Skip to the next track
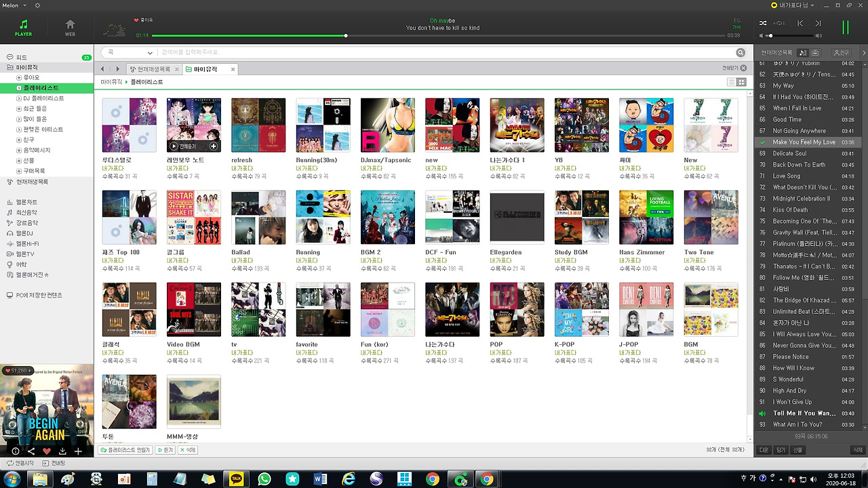 [818, 23]
